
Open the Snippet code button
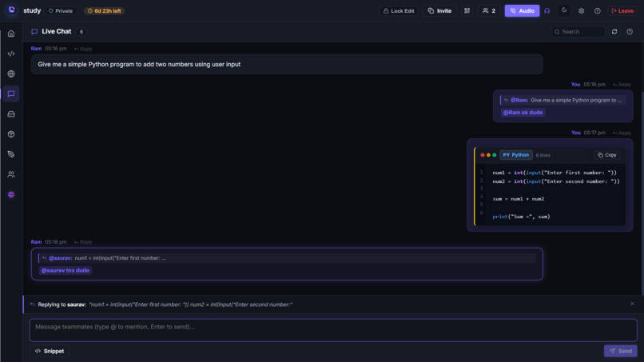pyautogui.click(x=50, y=351)
